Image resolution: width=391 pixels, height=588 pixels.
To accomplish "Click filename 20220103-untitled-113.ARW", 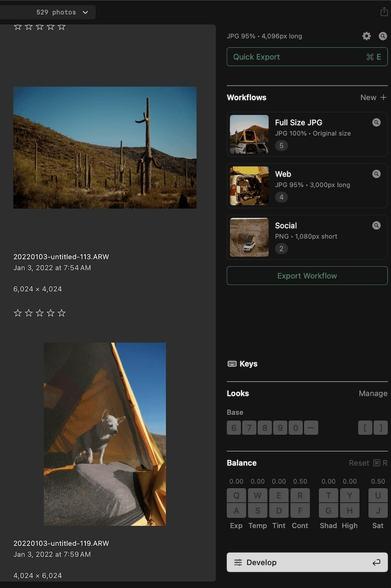I will (61, 257).
